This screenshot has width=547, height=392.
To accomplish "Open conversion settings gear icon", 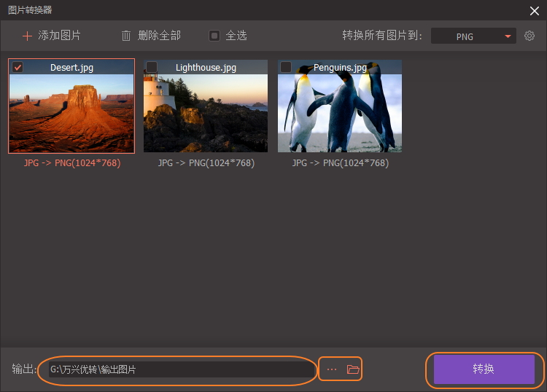I will coord(529,36).
